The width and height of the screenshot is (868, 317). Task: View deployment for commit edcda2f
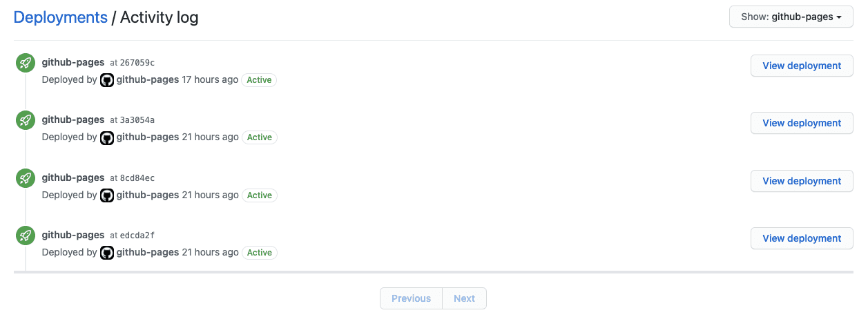click(x=802, y=238)
